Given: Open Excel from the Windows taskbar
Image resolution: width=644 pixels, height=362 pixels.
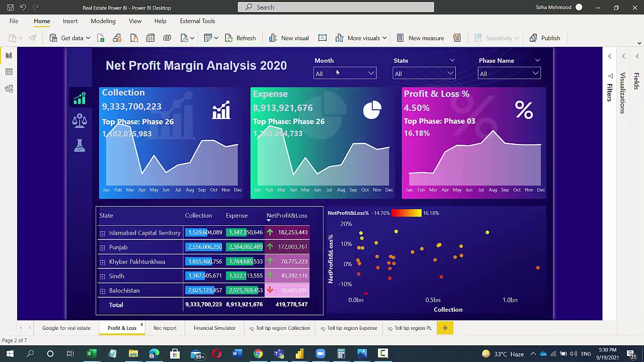Looking at the screenshot, I should tap(91, 354).
